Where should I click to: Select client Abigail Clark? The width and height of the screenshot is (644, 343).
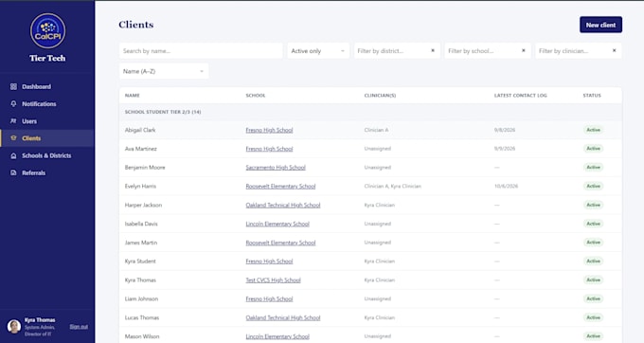tap(140, 130)
